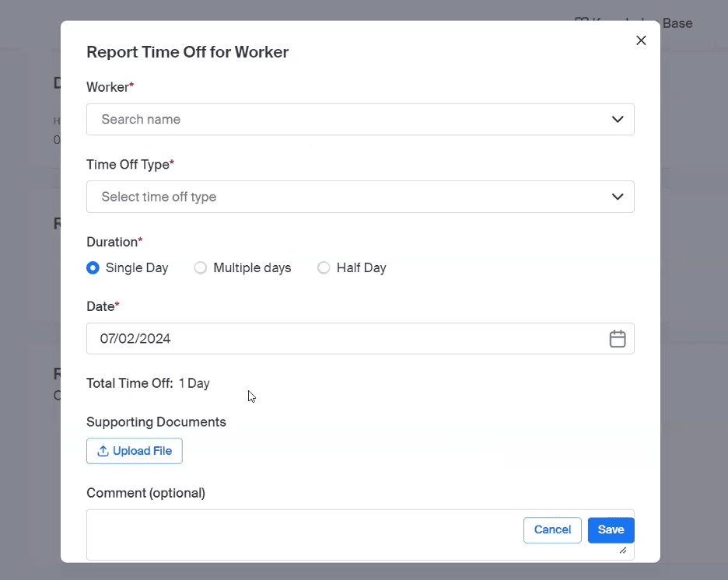The height and width of the screenshot is (580, 728).
Task: Choose the Half Day radio button
Action: point(324,268)
